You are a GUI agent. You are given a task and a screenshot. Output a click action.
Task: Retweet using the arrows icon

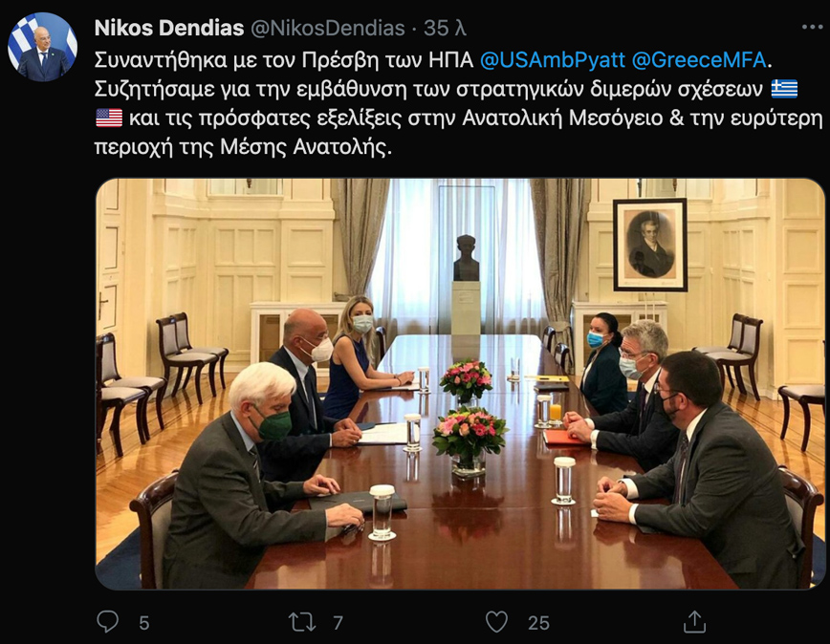(x=302, y=622)
